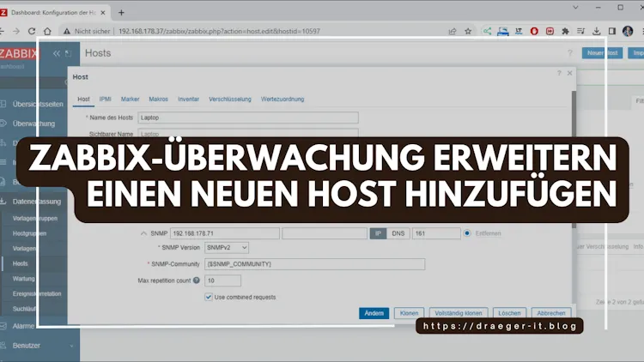Open a new browser tab

click(121, 12)
